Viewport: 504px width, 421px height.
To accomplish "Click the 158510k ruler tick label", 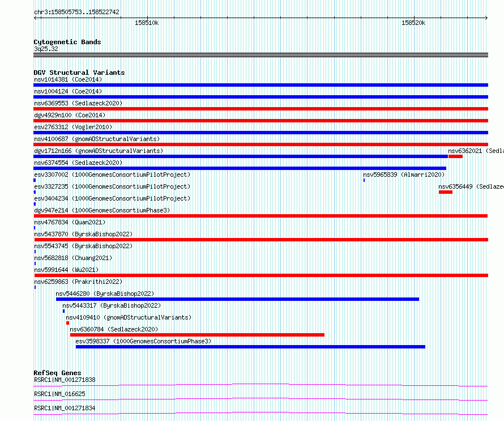I will 147,23.
